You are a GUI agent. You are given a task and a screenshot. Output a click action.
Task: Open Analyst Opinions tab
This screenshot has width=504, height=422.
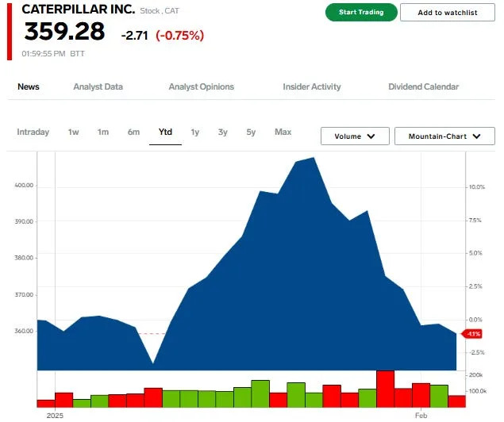tap(202, 86)
